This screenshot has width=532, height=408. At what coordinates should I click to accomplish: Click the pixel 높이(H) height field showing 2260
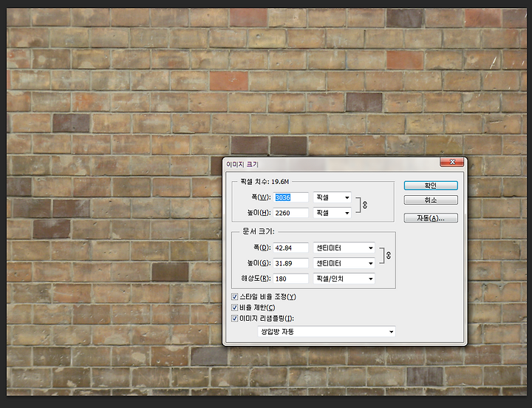click(x=291, y=213)
